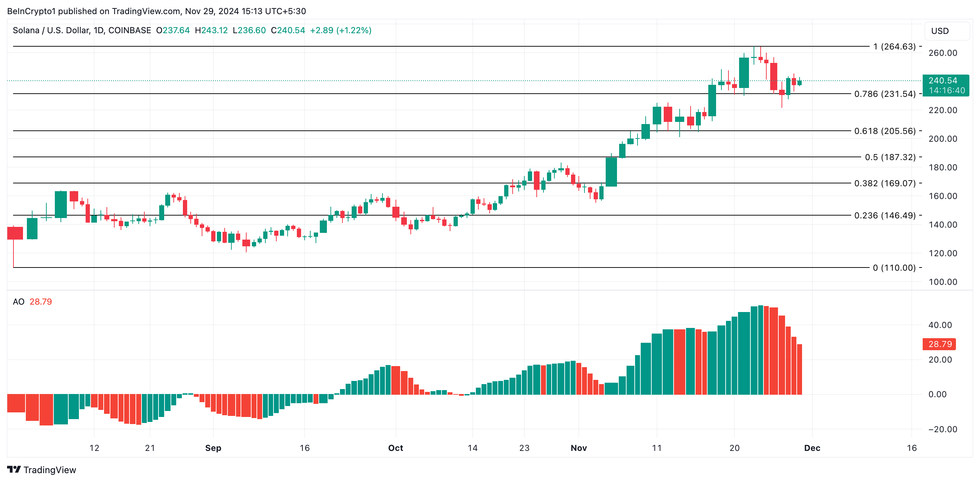Select the 0.382 (169.07) Fibonacci label
The image size is (980, 482).
tap(884, 183)
